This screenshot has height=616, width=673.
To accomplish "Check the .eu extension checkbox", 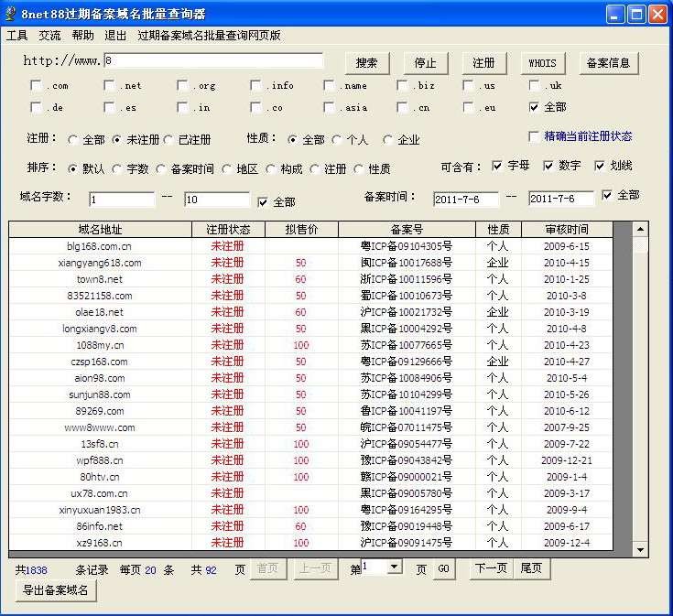I will tap(468, 107).
